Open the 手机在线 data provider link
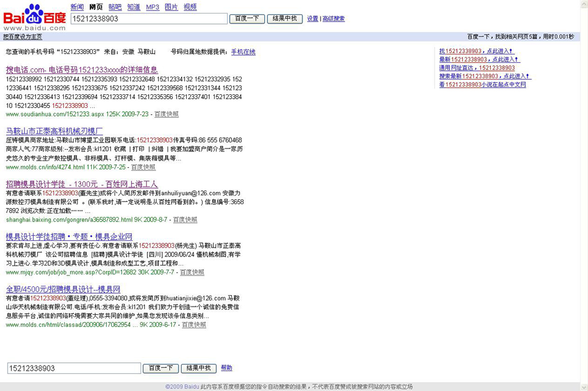The width and height of the screenshot is (588, 391). (x=243, y=52)
